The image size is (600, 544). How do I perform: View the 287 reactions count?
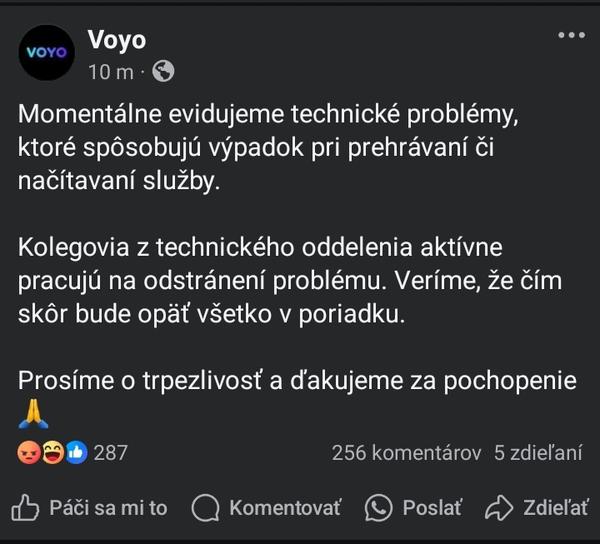111,452
